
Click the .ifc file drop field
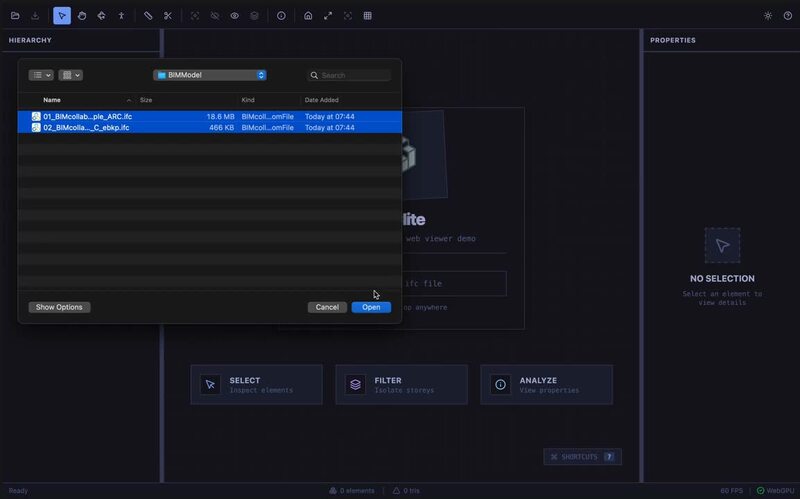pyautogui.click(x=454, y=283)
